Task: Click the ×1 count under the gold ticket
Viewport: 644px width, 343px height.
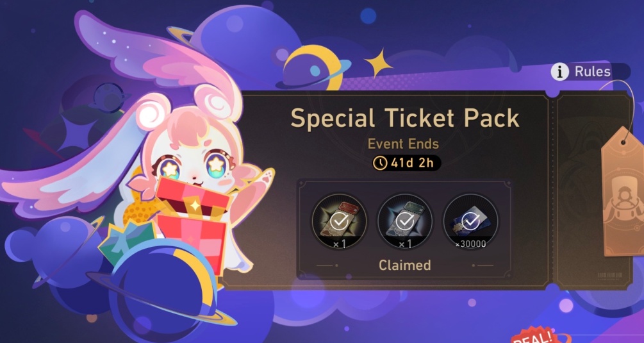Action: tap(339, 244)
